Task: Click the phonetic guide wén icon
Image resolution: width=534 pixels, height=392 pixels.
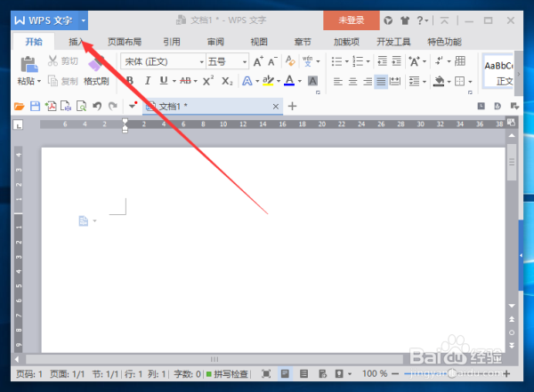Action: pos(308,61)
